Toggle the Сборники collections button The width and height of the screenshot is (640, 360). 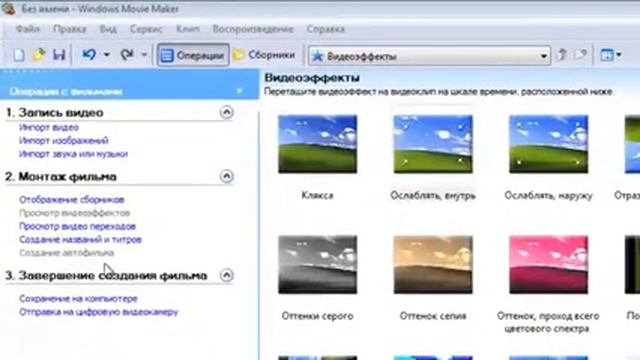pyautogui.click(x=265, y=55)
